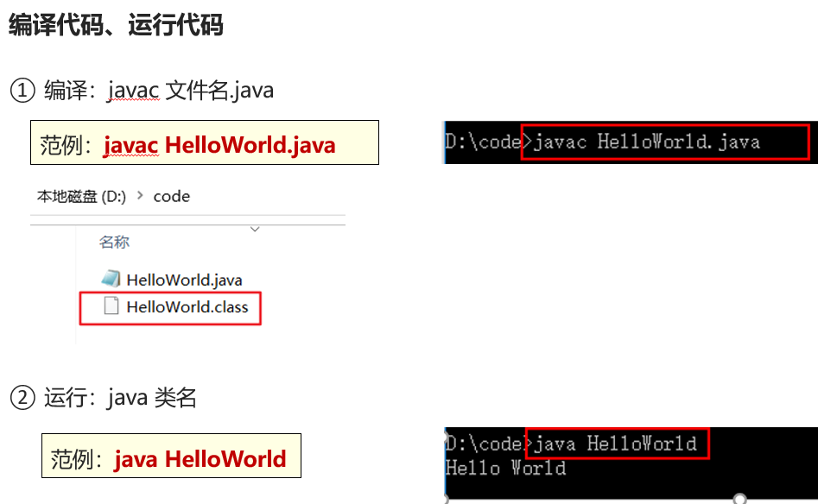Go to 本地磁盘 (D:) in breadcrumb
818x504 pixels.
(x=81, y=197)
